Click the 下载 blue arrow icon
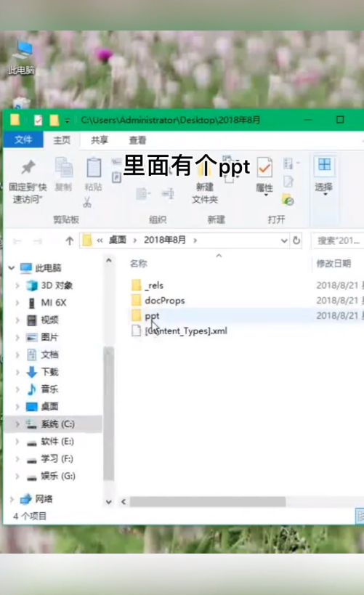The height and width of the screenshot is (595, 364). coord(32,372)
